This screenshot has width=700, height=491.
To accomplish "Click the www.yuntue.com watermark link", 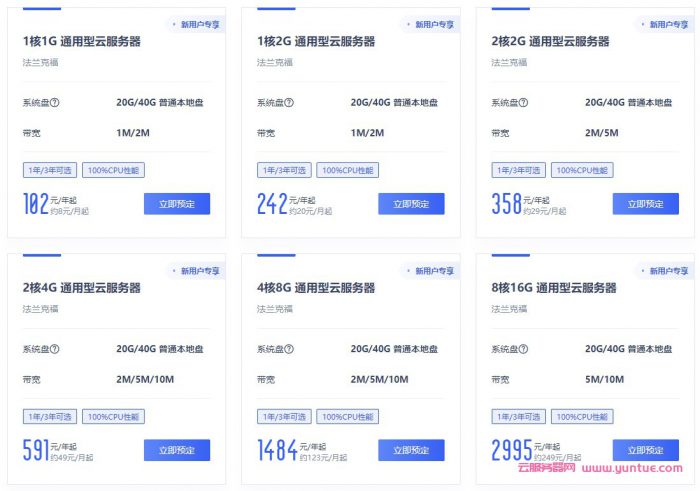I will (x=632, y=468).
